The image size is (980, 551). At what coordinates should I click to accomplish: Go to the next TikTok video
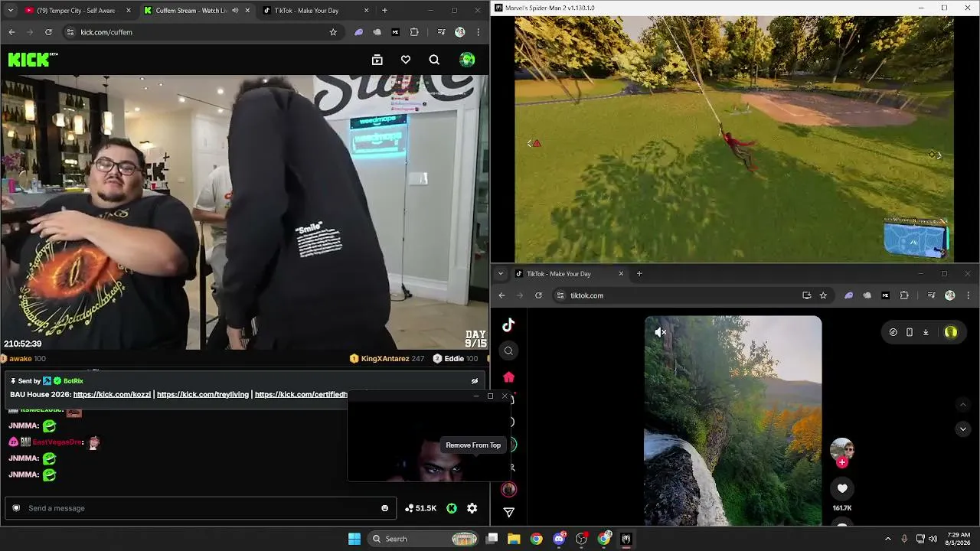click(x=963, y=429)
